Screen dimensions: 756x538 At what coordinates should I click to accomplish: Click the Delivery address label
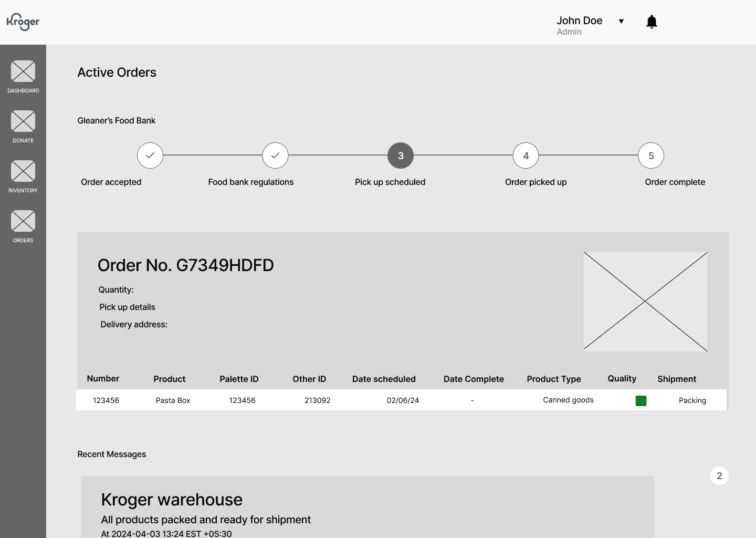134,324
